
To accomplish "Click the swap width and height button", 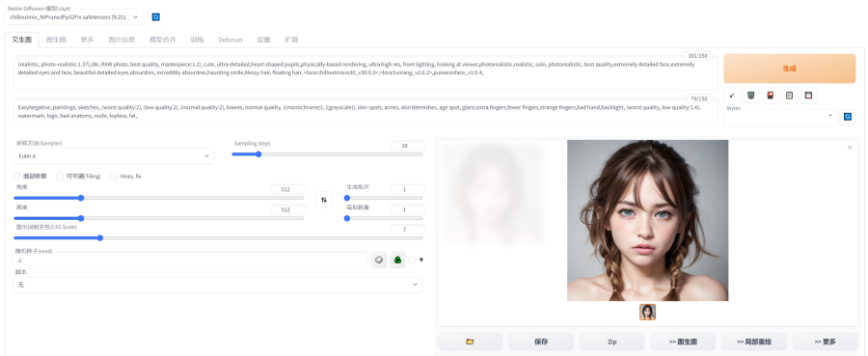I will (x=324, y=200).
